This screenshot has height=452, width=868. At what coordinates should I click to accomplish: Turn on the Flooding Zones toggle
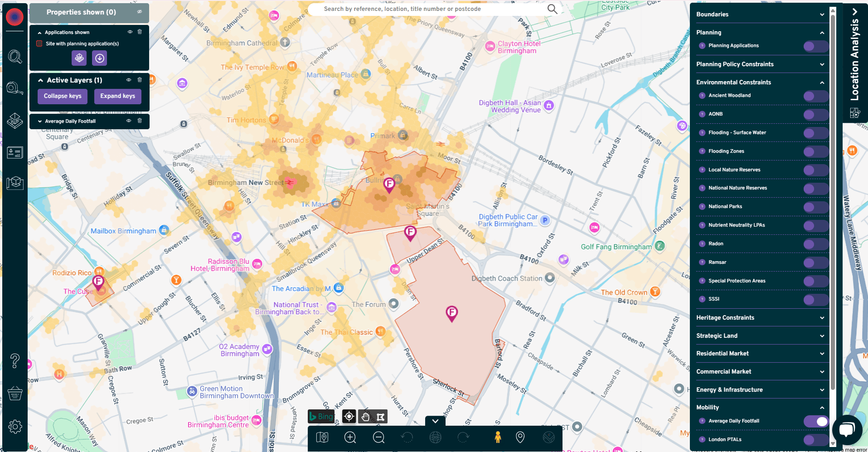click(x=816, y=151)
